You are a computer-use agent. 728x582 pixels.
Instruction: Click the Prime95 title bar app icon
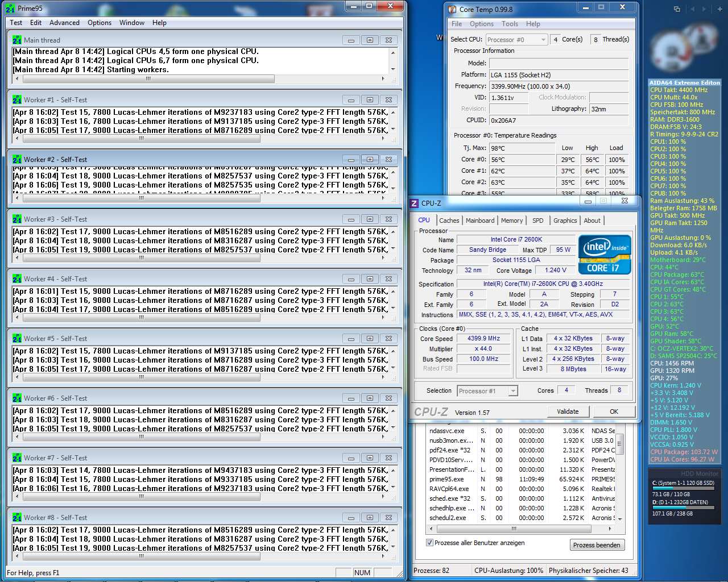point(11,9)
